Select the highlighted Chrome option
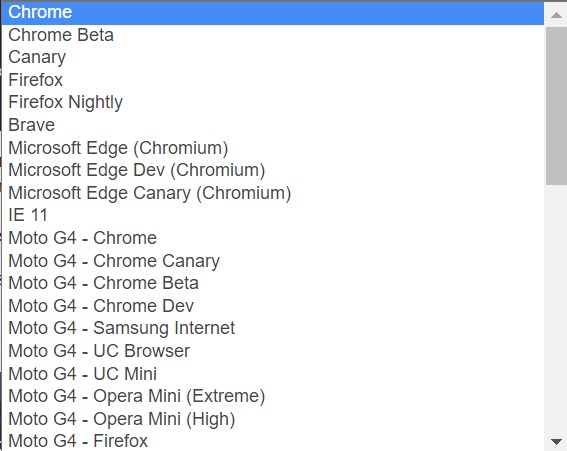Screen dimensions: 567x451 point(273,13)
